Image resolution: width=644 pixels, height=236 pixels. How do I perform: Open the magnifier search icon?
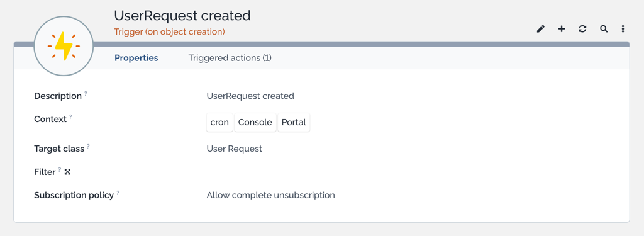(x=603, y=29)
